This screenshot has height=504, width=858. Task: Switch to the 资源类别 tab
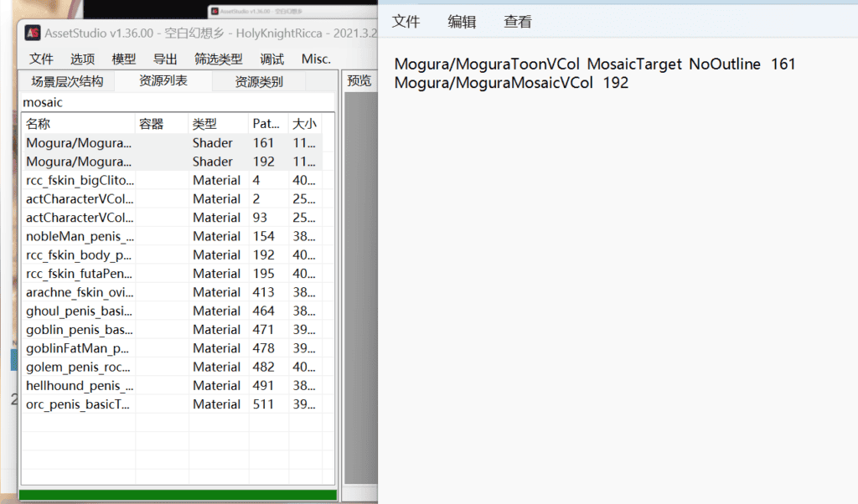(x=259, y=81)
